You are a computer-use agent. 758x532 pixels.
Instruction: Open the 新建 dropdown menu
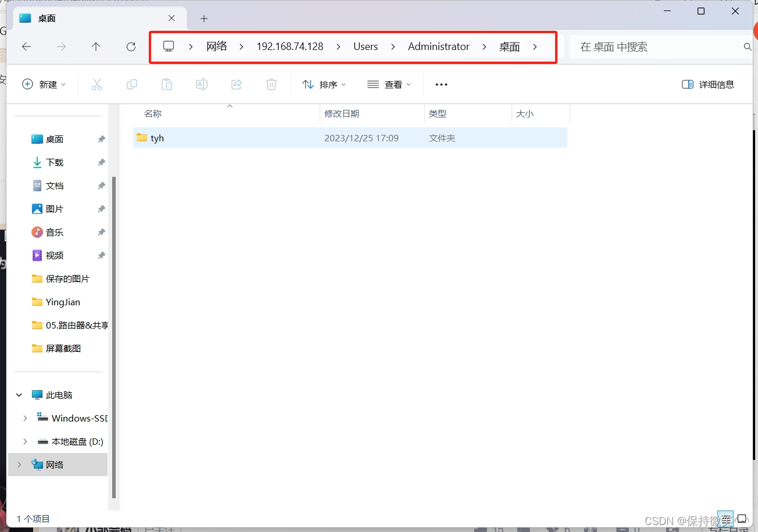click(44, 84)
